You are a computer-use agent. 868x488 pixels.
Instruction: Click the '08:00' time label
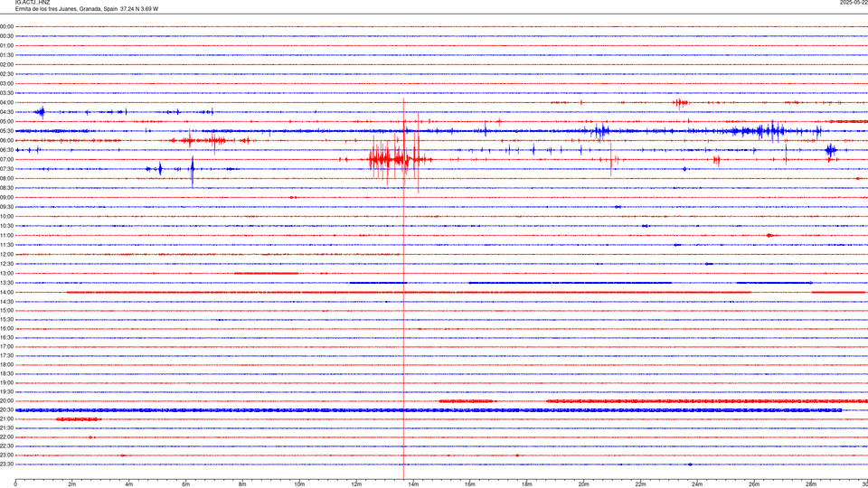(x=6, y=178)
